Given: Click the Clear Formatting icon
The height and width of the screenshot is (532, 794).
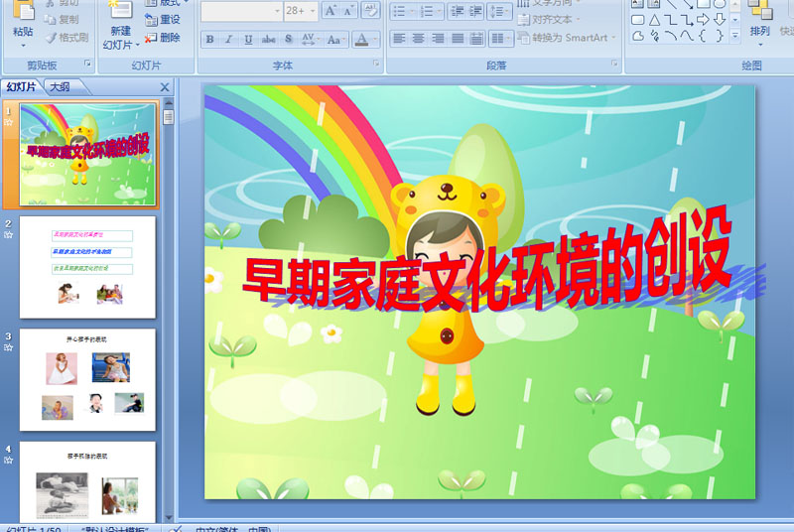Looking at the screenshot, I should click(x=370, y=11).
